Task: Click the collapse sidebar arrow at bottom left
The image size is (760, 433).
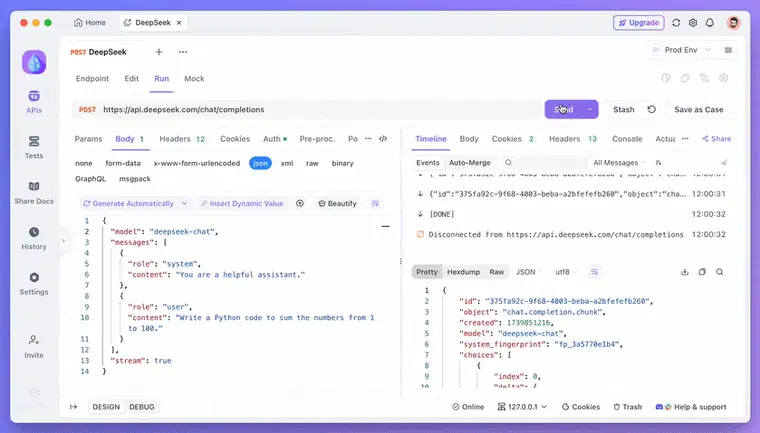Action: click(x=73, y=407)
